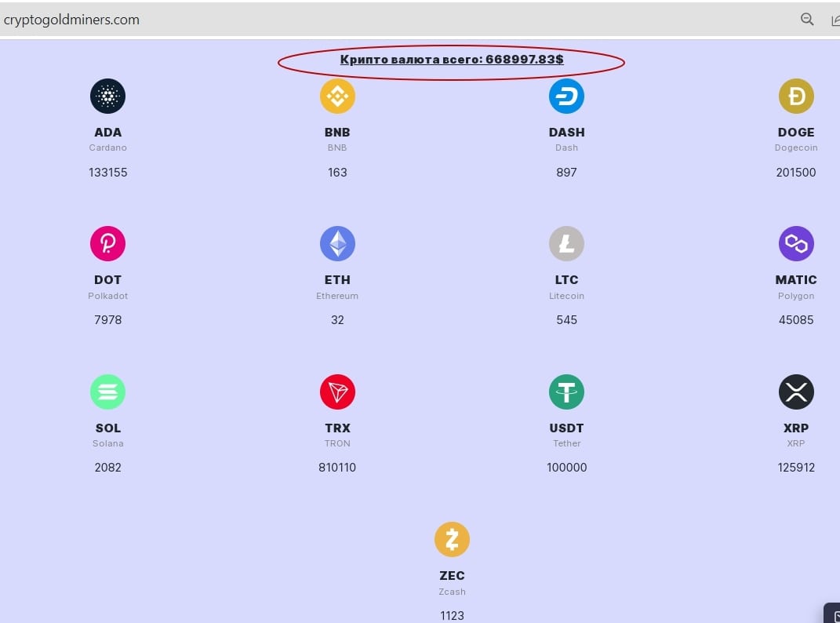840x623 pixels.
Task: Click the LTC balance 545
Action: (567, 320)
